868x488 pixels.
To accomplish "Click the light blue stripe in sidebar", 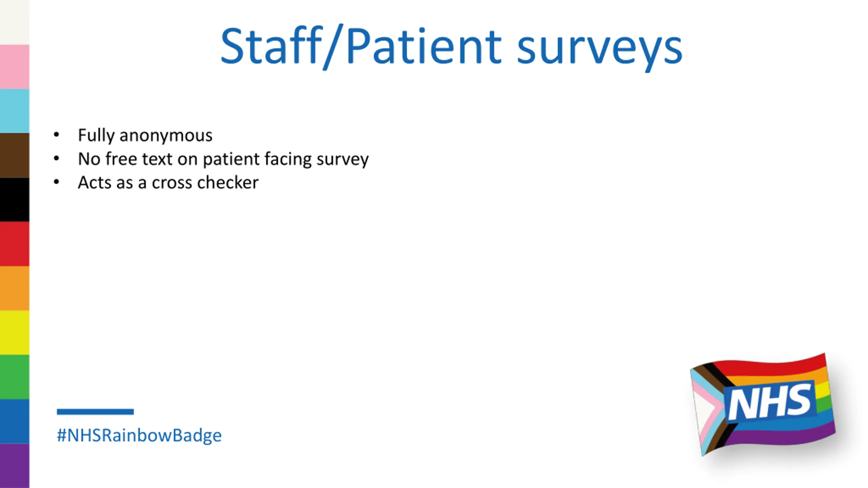I will click(15, 111).
